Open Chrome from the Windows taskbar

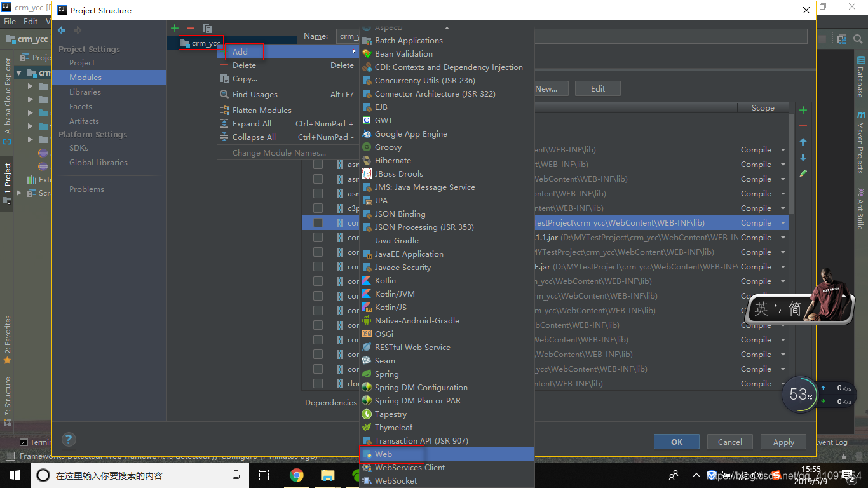click(296, 475)
